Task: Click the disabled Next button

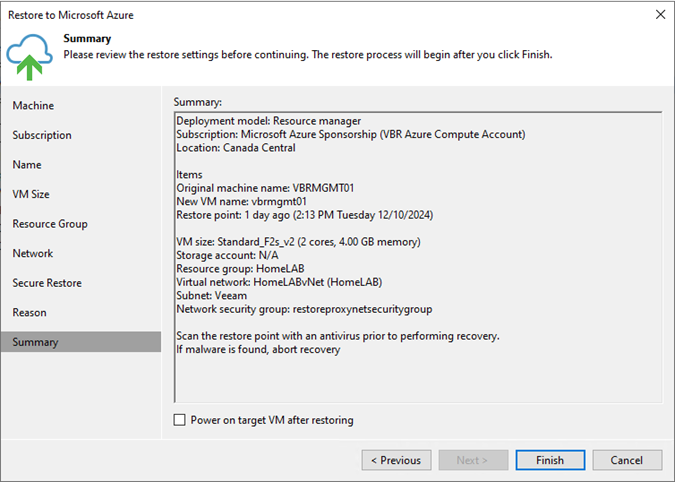Action: [x=473, y=460]
